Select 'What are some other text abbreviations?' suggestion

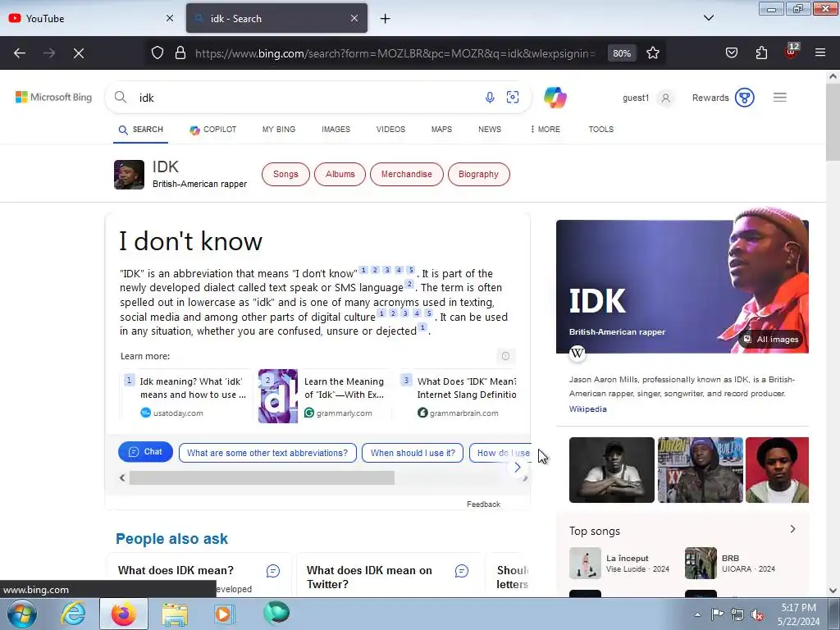click(x=267, y=453)
